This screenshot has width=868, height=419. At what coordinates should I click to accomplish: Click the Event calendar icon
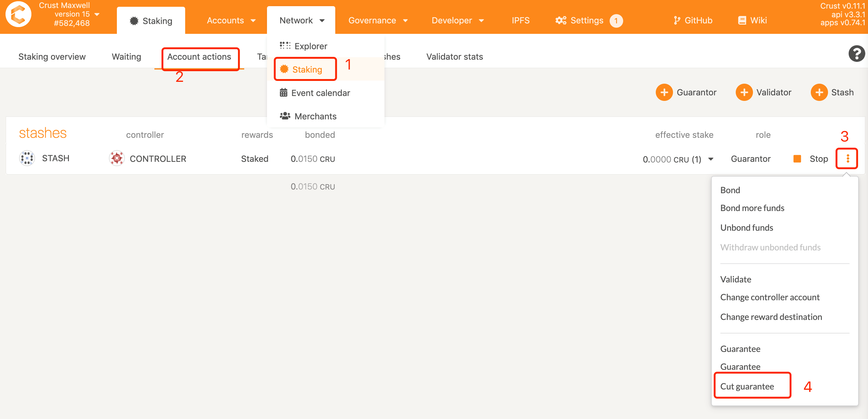pos(283,92)
